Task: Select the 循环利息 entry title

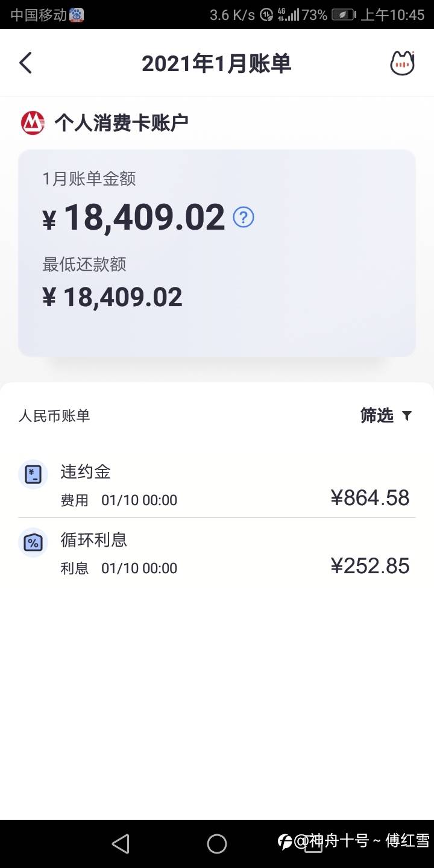Action: [x=93, y=539]
